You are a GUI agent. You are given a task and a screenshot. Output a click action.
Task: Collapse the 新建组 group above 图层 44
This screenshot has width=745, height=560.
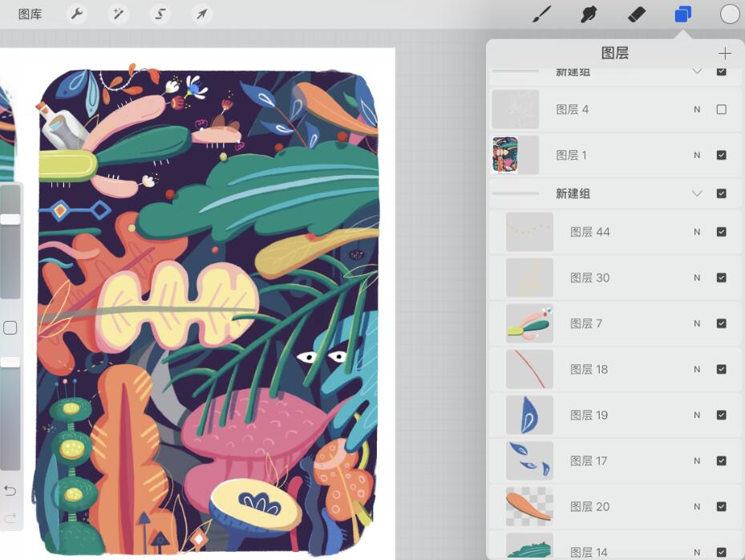click(x=697, y=193)
